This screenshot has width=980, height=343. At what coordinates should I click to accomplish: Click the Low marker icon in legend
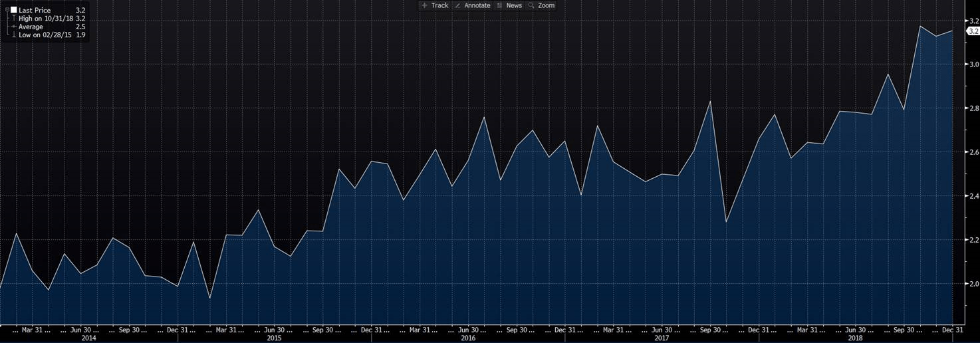click(x=13, y=35)
